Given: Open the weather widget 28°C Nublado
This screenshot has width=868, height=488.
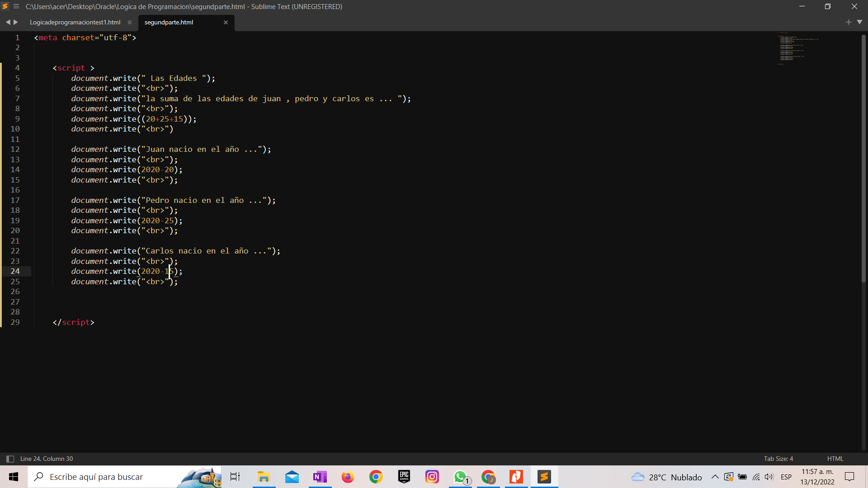Looking at the screenshot, I should (x=667, y=477).
